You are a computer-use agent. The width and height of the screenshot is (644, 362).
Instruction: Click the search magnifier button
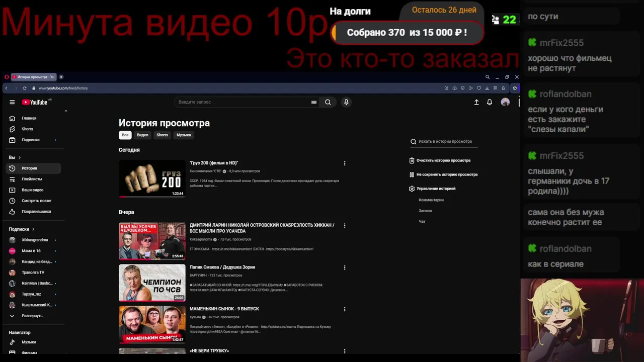[x=328, y=102]
